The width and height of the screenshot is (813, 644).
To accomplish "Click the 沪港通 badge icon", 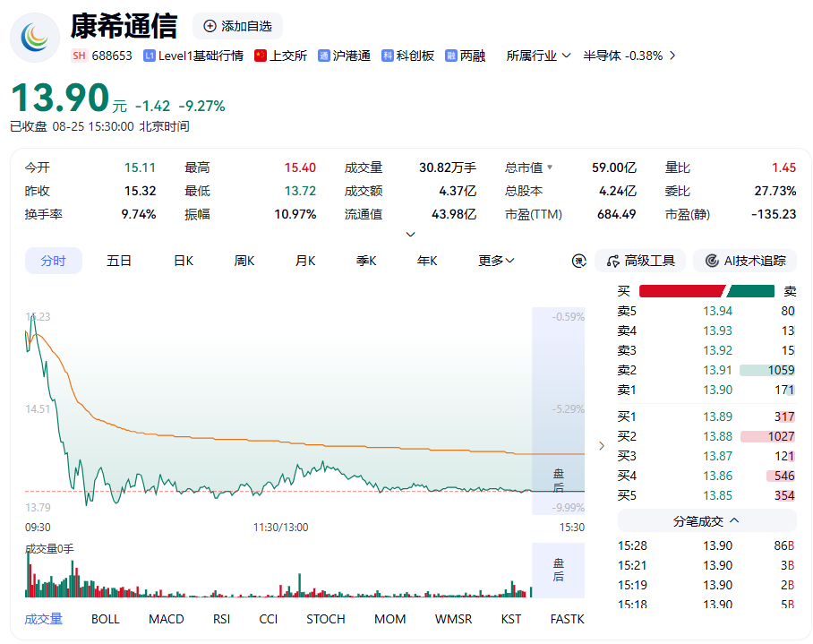I will pos(323,56).
